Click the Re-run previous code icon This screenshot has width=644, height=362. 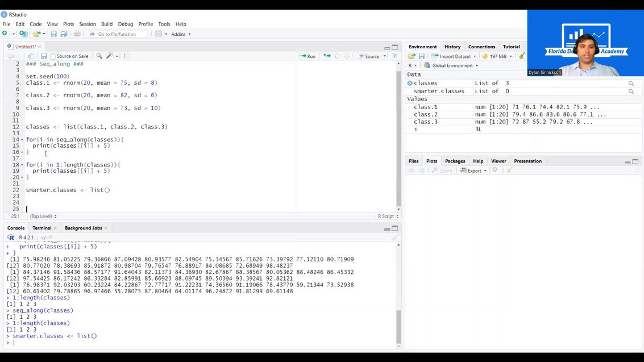click(326, 56)
